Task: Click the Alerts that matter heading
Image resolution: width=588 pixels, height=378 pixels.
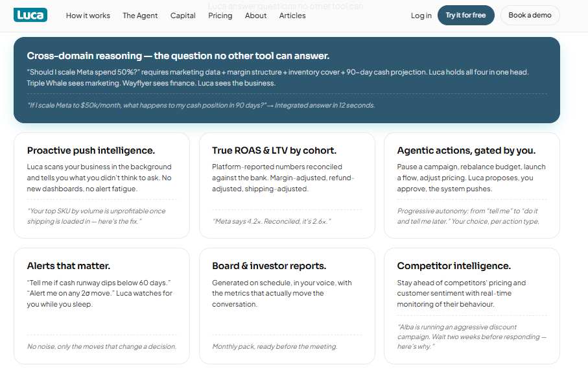Action: pos(69,266)
